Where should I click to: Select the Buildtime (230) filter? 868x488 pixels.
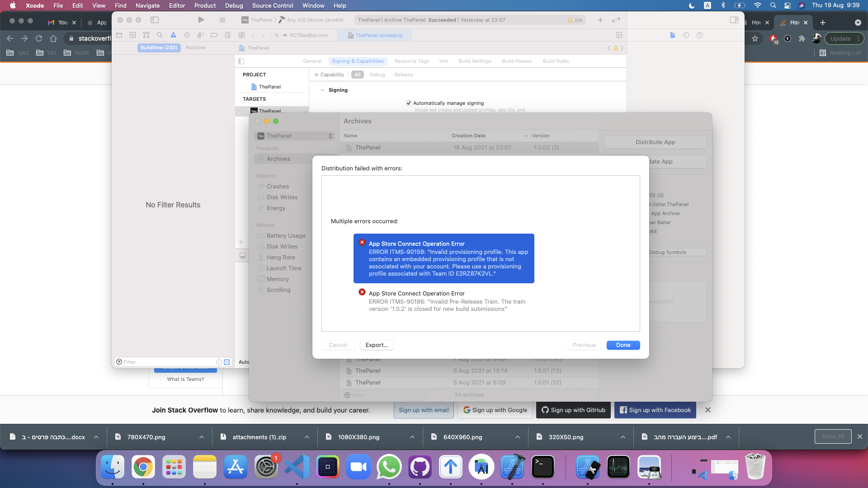(x=159, y=47)
